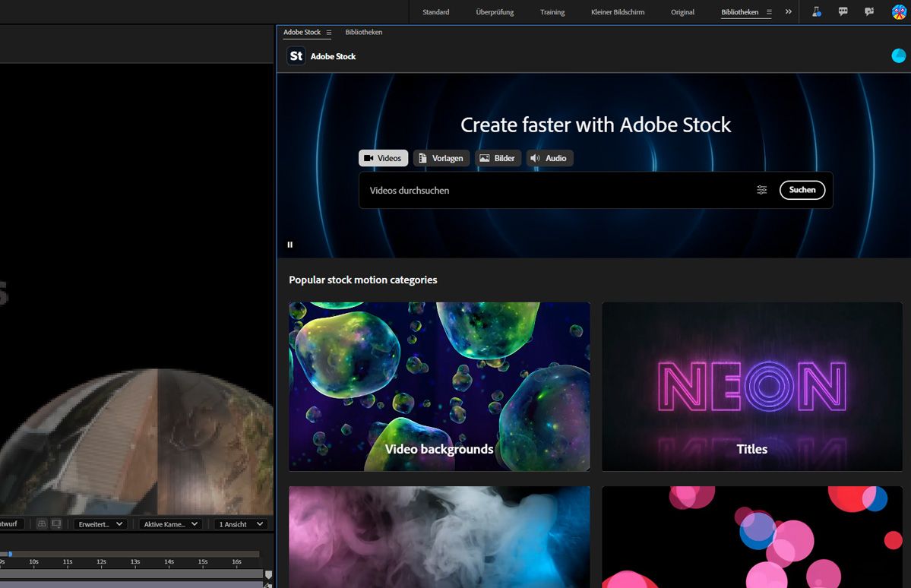911x588 pixels.
Task: Click the Suchen button
Action: coord(802,190)
